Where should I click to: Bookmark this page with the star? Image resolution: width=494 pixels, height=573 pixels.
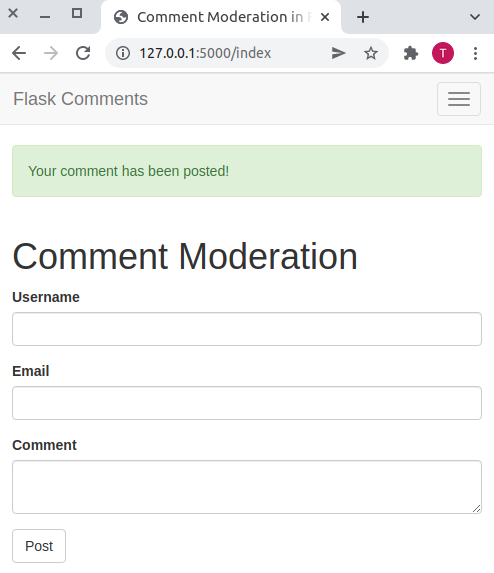(x=370, y=53)
